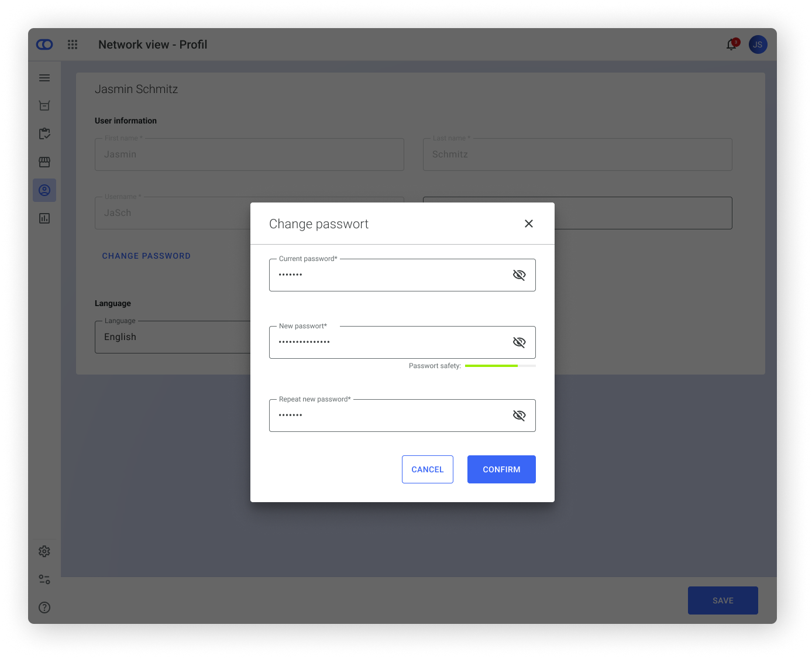
Task: Open notifications via the bell icon
Action: tap(731, 44)
